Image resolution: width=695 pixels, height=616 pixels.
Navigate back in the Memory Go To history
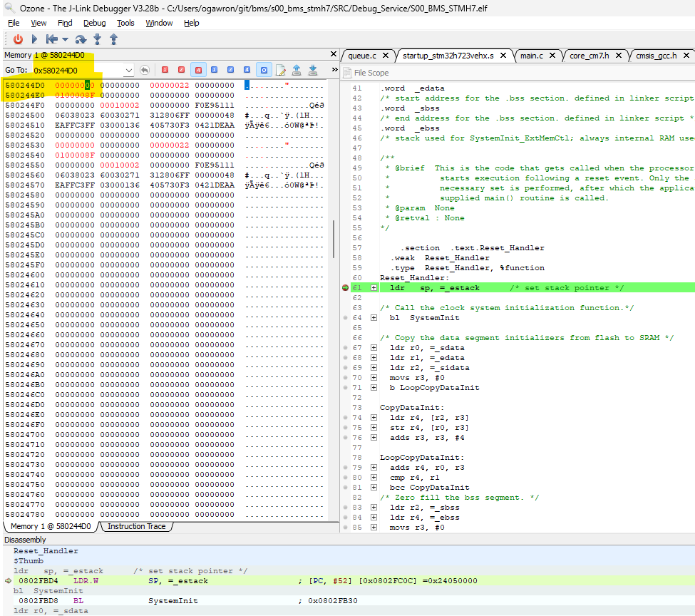tap(145, 70)
